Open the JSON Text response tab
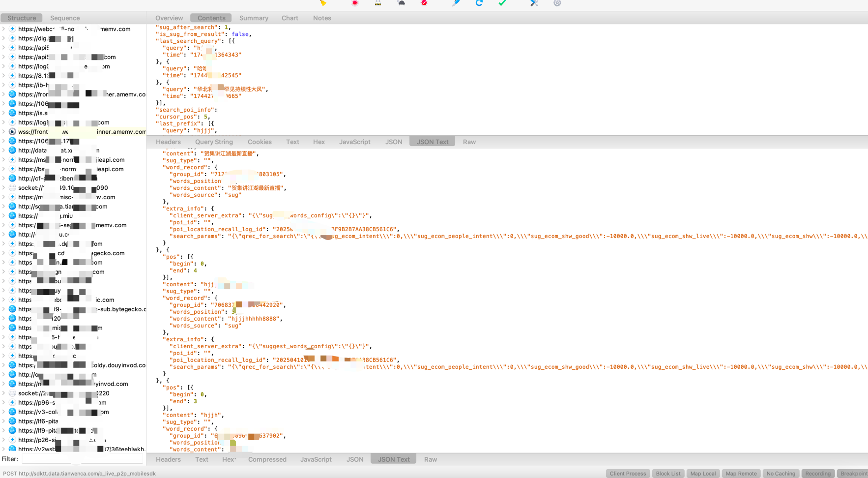 (x=393, y=459)
